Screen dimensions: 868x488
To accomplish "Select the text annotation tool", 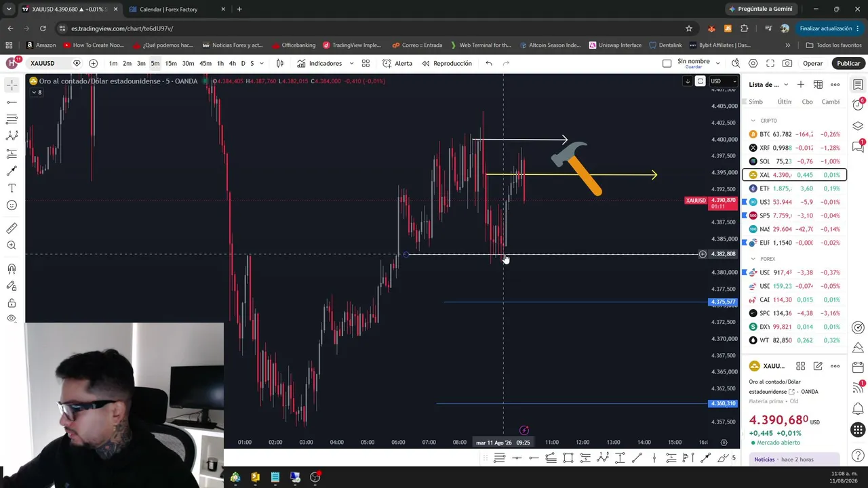I will coord(12,188).
